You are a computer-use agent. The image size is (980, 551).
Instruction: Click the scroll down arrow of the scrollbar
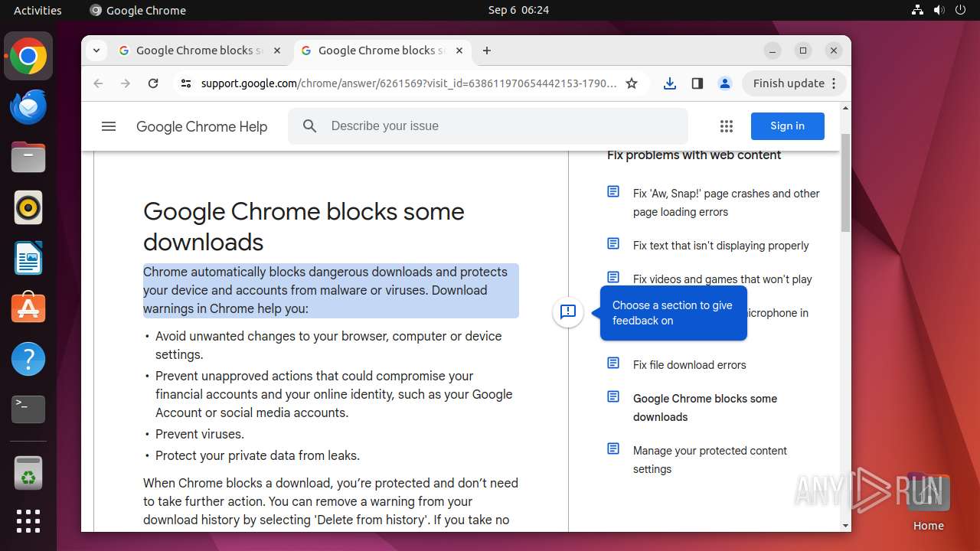845,526
